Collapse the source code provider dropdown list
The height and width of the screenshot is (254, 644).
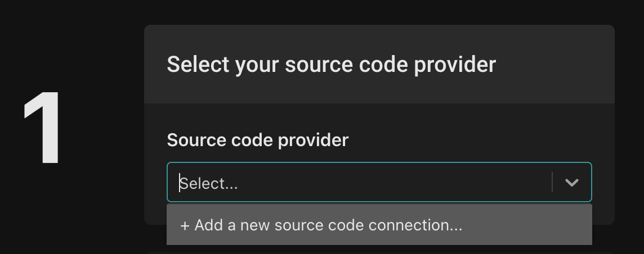[571, 183]
